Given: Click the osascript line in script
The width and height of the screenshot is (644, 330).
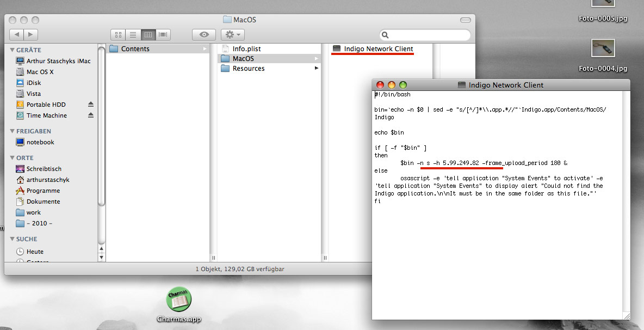Looking at the screenshot, I should [501, 179].
